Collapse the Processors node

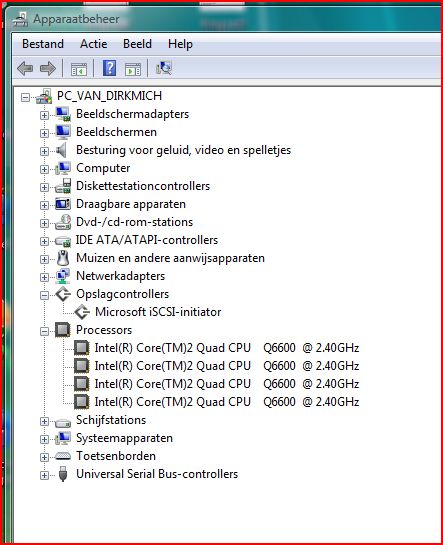tap(44, 331)
